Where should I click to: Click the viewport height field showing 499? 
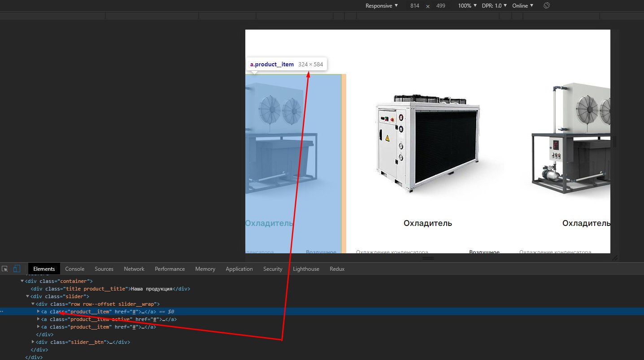(x=440, y=6)
